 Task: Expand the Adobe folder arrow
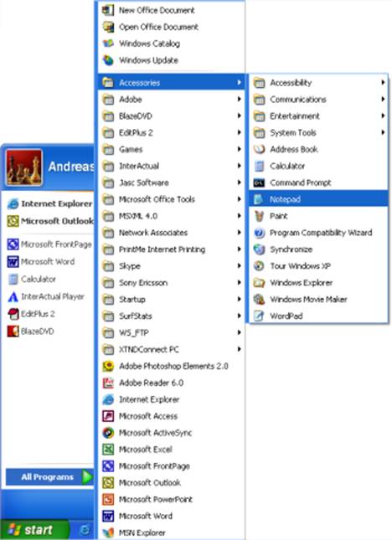239,99
